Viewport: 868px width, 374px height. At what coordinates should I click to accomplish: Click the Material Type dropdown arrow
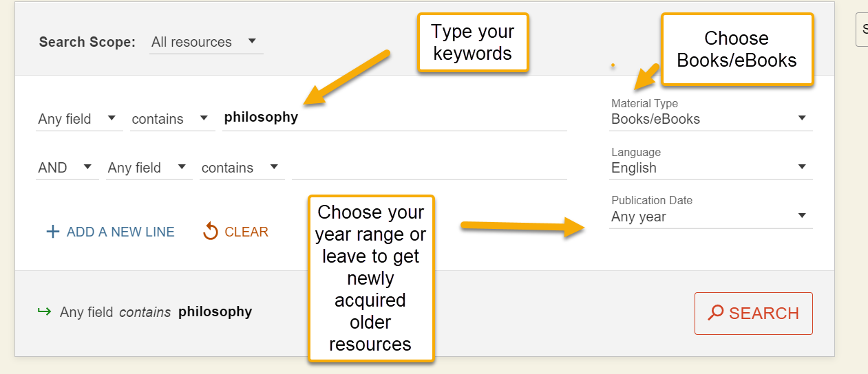coord(802,118)
